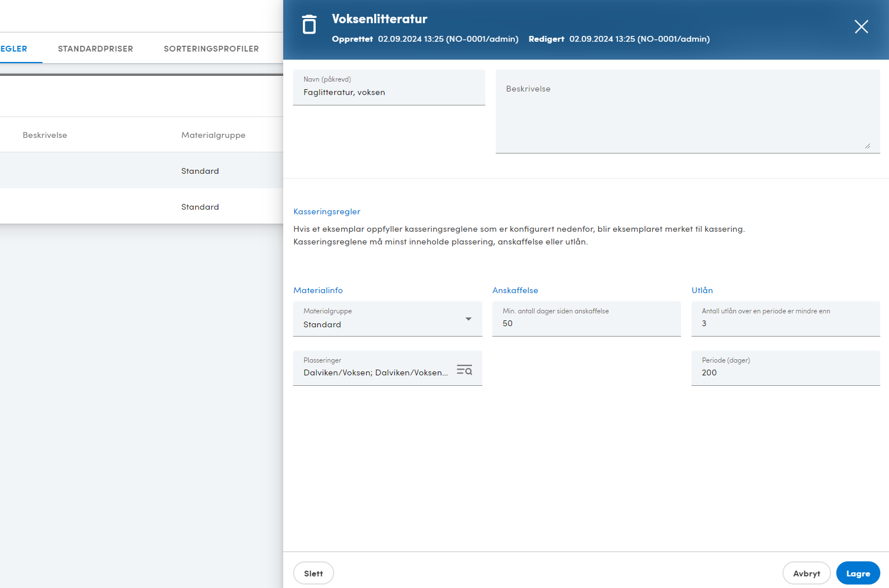Edit the Periode (dager) field

pyautogui.click(x=786, y=368)
